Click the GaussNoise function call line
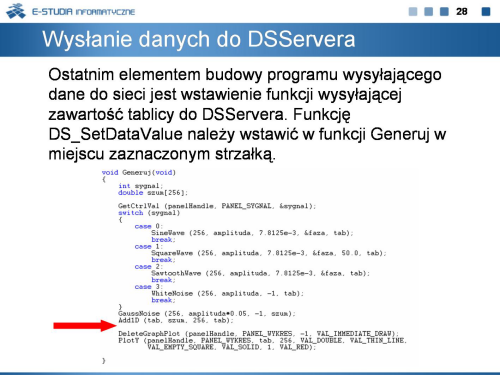The height and width of the screenshot is (375, 500). (x=207, y=313)
